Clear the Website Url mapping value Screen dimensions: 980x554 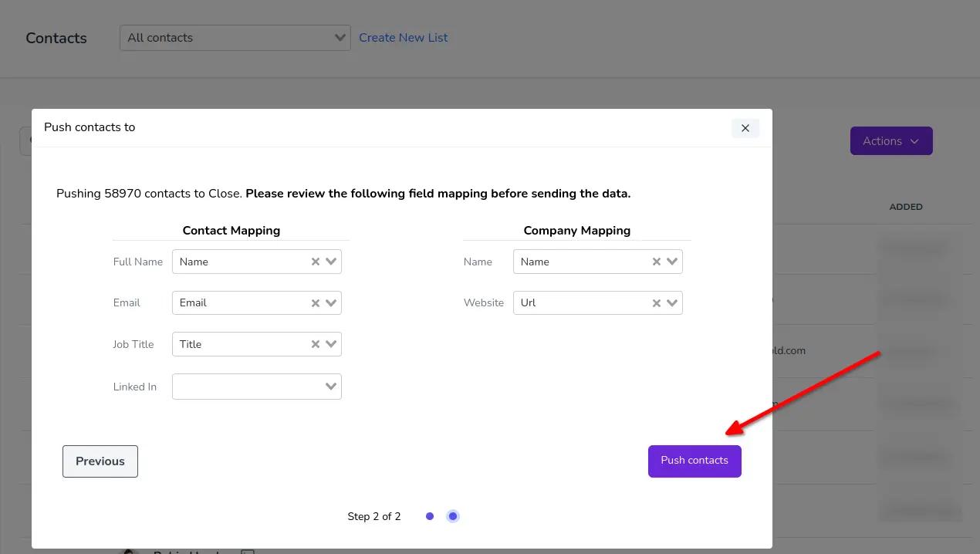656,303
